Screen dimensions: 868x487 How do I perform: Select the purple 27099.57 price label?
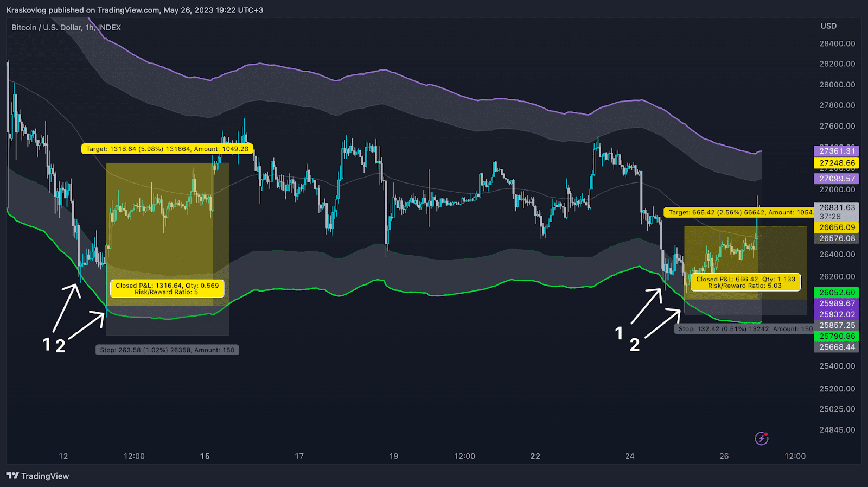coord(837,179)
